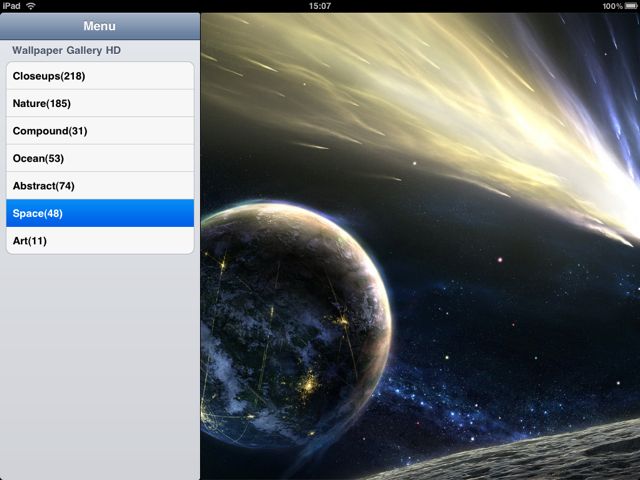Tap the 15:07 clock in status bar
Viewport: 640px width, 480px height.
coord(320,6)
